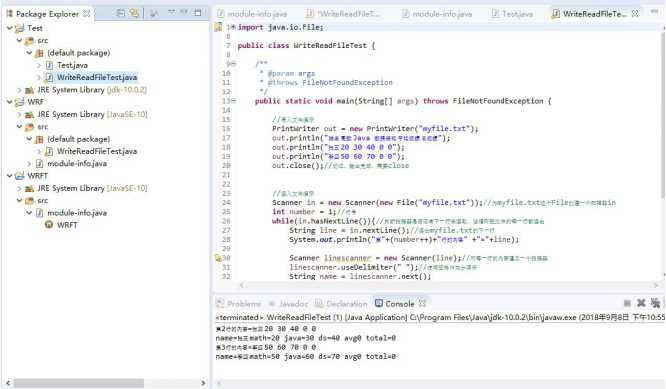The image size is (666, 389).
Task: Click default package icon under WRF
Action: click(x=39, y=139)
